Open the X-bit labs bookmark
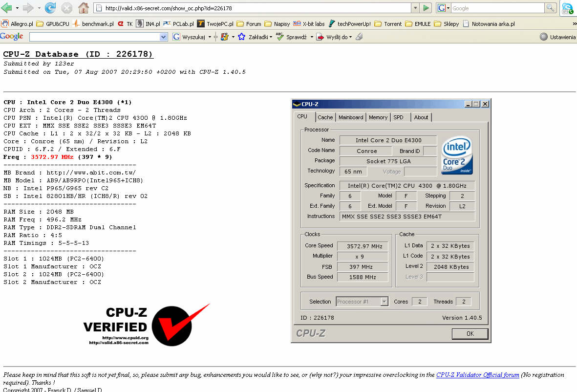 [309, 23]
